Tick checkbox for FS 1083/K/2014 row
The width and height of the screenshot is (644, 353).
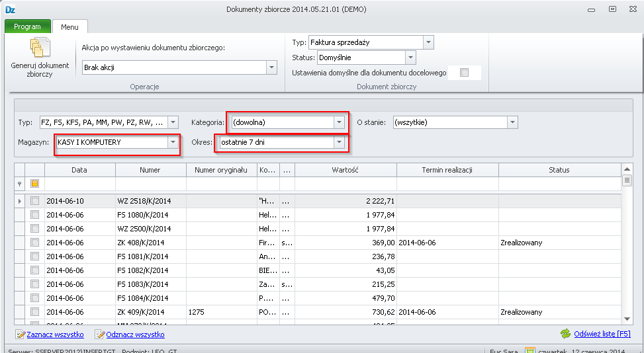(x=34, y=284)
